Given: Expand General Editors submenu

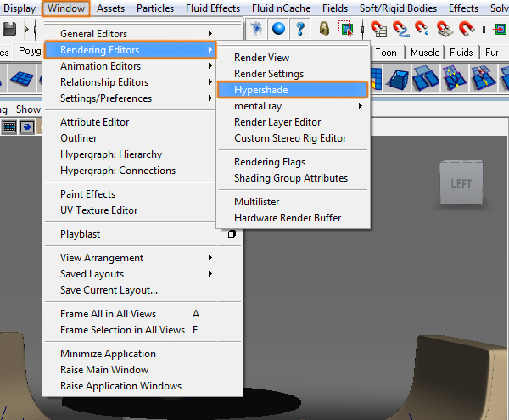Looking at the screenshot, I should 130,34.
